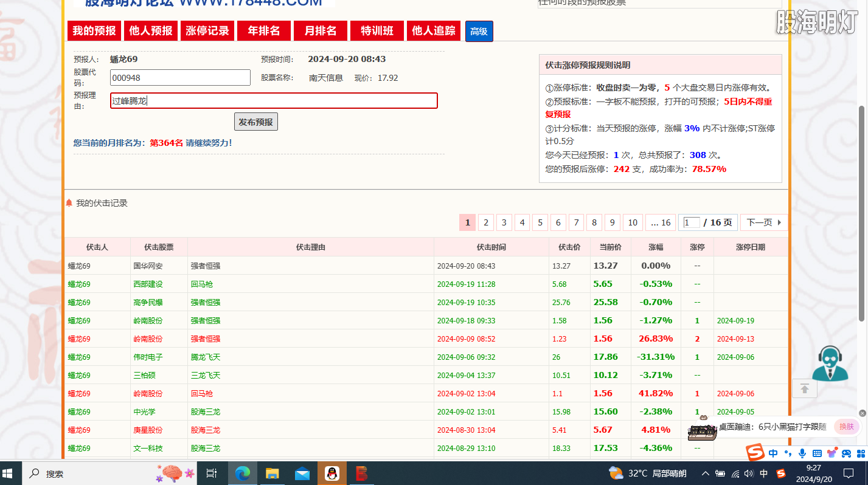The width and height of the screenshot is (868, 485).
Task: Open the Windows Start menu
Action: [x=9, y=473]
